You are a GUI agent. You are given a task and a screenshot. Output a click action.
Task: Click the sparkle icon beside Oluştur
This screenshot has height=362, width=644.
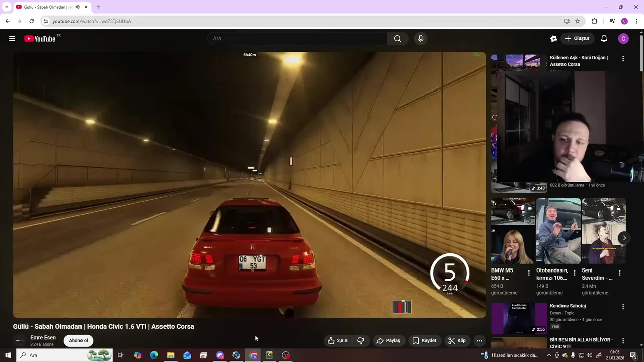[554, 39]
